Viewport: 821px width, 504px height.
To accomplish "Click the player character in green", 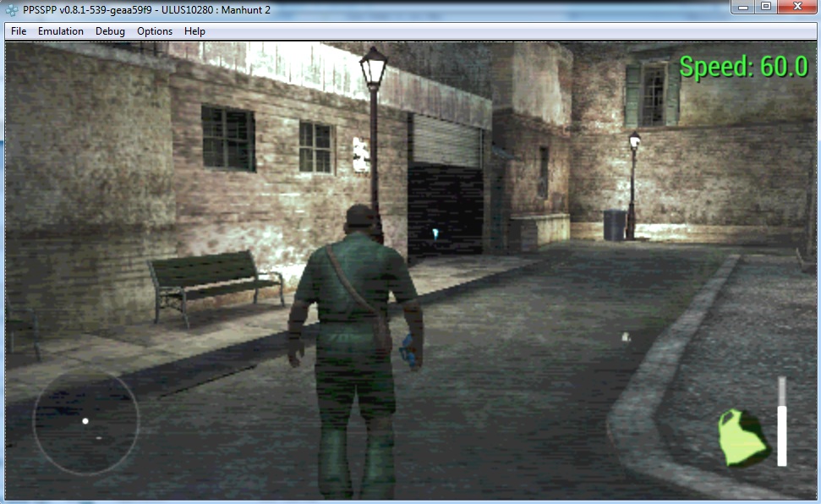I will pyautogui.click(x=355, y=338).
